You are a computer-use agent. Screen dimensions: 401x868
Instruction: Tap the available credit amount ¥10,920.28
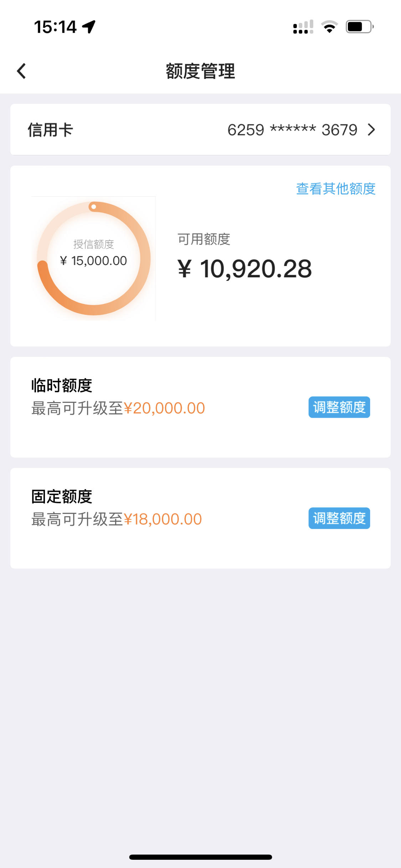(x=245, y=269)
